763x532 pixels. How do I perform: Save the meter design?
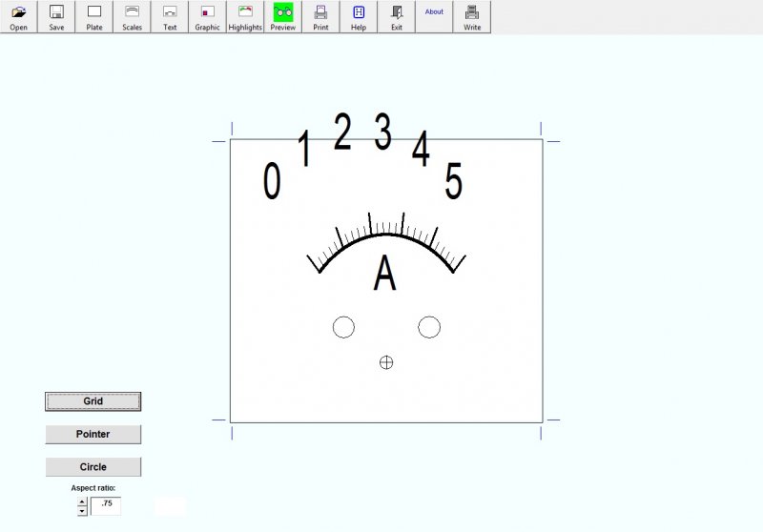(x=56, y=17)
